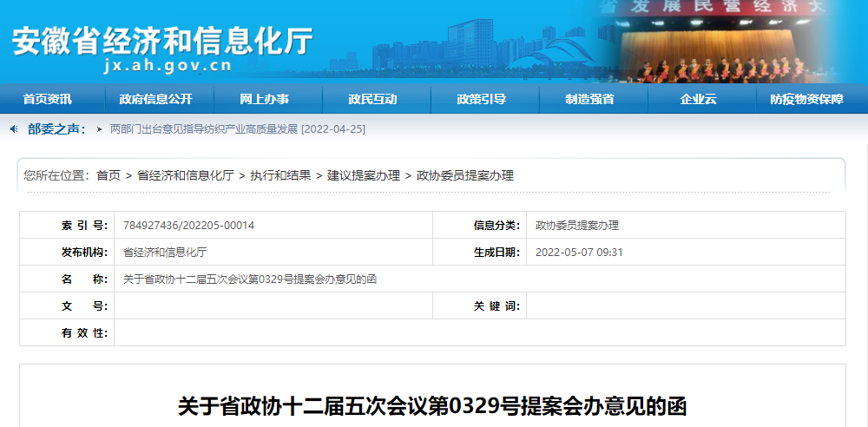Open the 政民互动 navigation item
Screen dimensions: 868x427
[x=373, y=99]
